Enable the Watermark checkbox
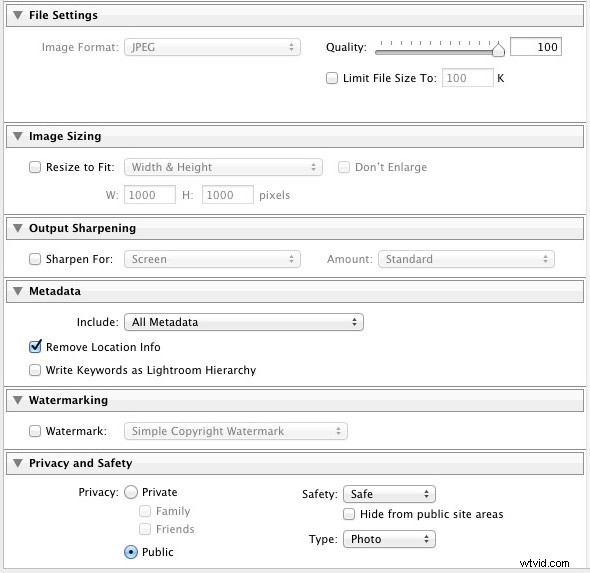 click(x=35, y=431)
